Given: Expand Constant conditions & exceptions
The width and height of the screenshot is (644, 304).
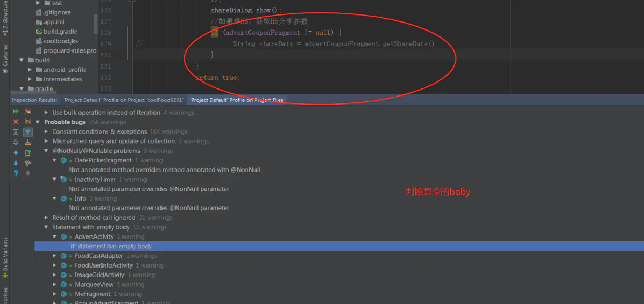Looking at the screenshot, I should 46,132.
